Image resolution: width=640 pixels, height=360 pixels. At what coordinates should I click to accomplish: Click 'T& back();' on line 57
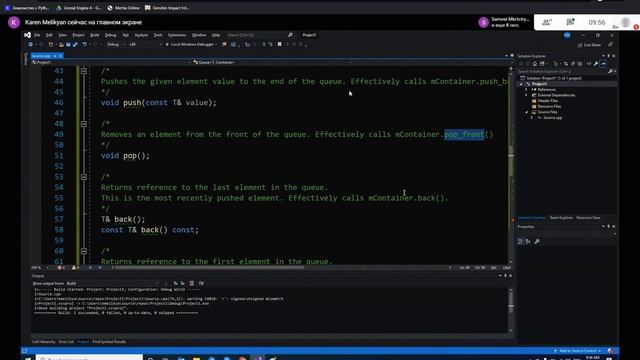click(123, 220)
